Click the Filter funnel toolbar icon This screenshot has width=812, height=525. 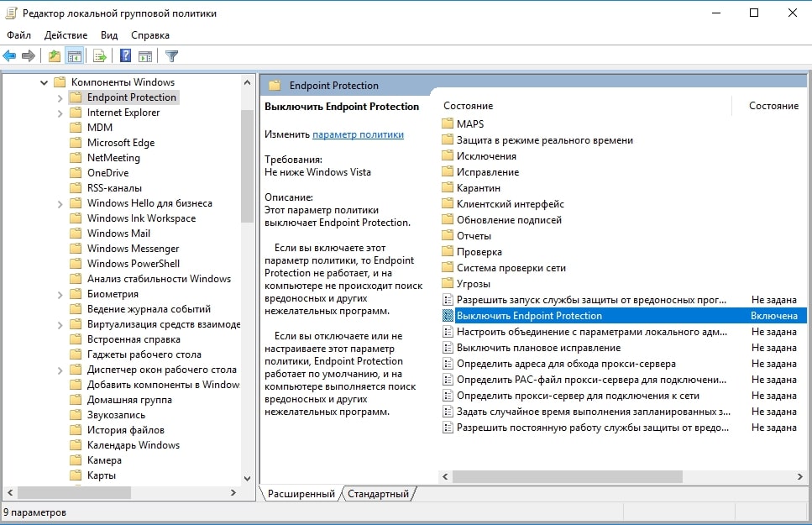171,56
